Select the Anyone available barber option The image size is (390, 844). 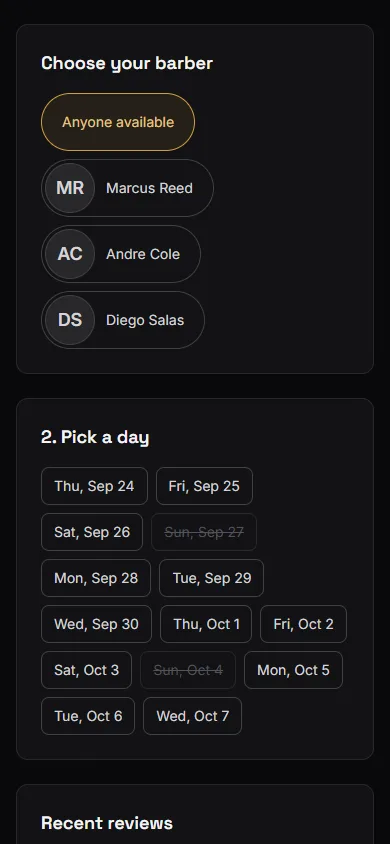click(118, 122)
